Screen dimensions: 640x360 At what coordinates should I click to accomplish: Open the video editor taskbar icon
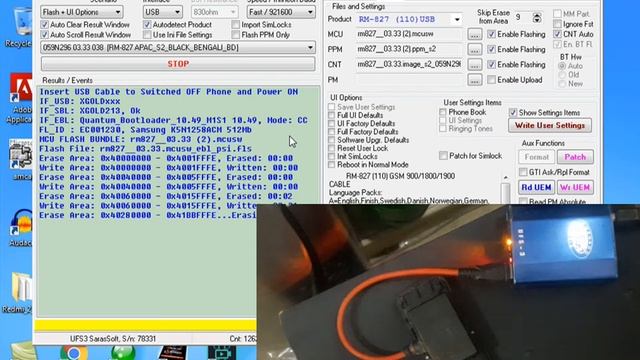[x=222, y=353]
